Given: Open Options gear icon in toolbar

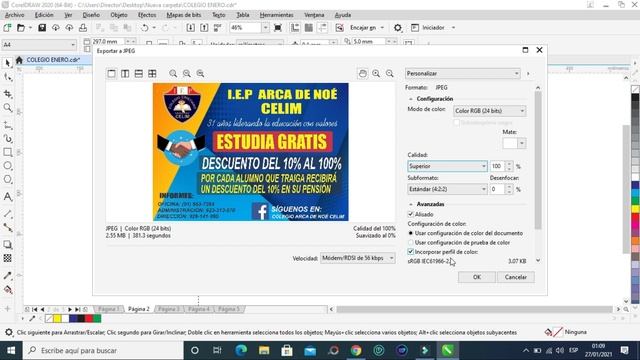Looking at the screenshot, I should click(398, 28).
